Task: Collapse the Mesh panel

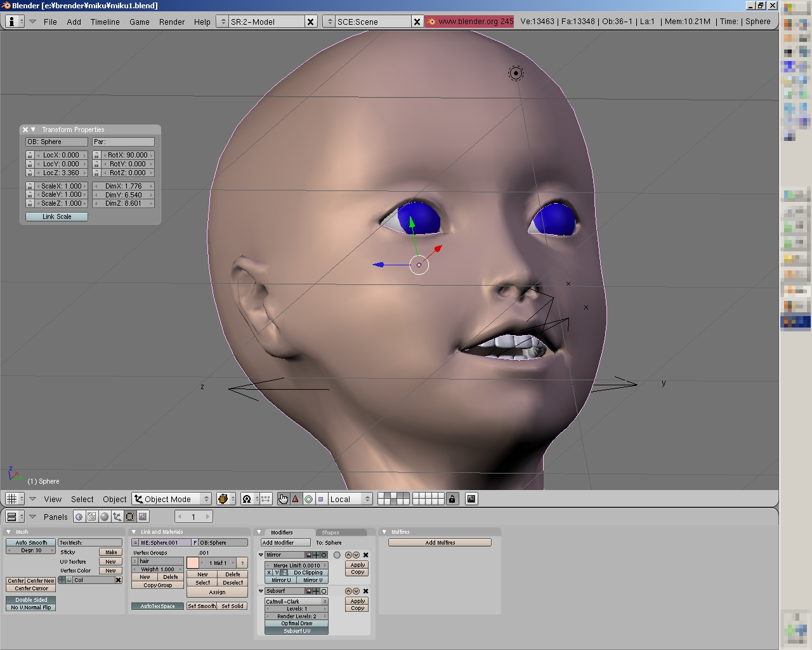Action: tap(9, 532)
